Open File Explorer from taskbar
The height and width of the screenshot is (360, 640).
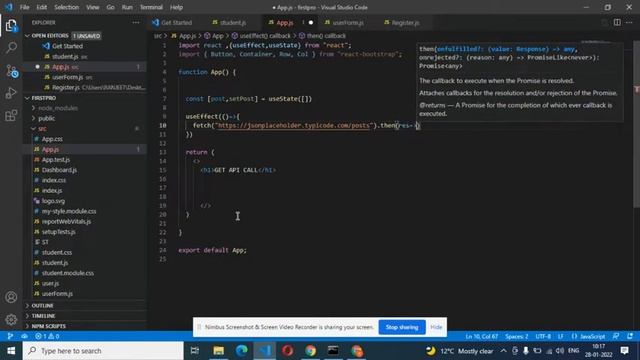click(218, 351)
